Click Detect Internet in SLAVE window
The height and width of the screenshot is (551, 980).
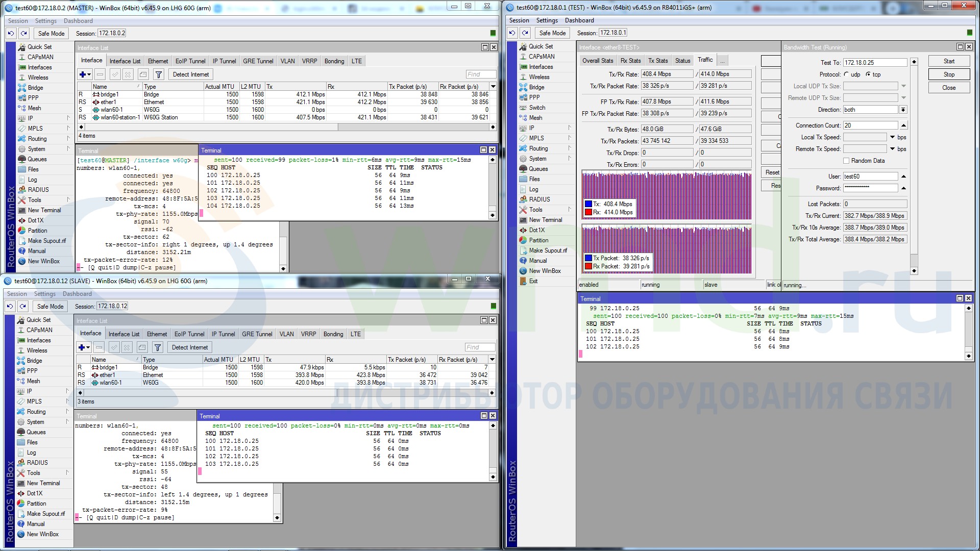(190, 347)
